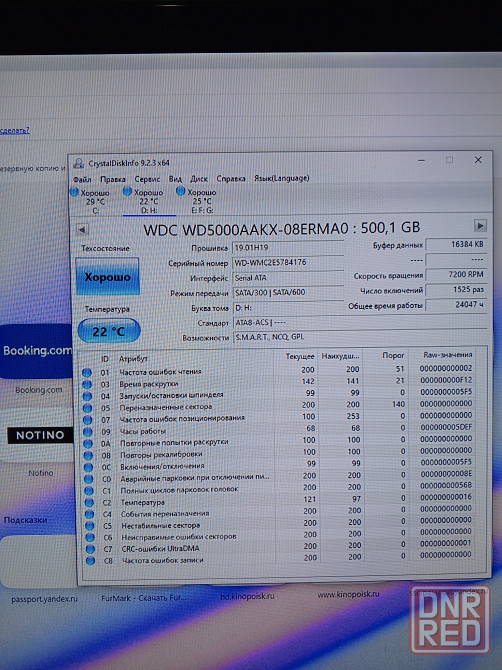The image size is (502, 670).
Task: Click the standard field ATA8-ACS
Action: tap(360, 323)
